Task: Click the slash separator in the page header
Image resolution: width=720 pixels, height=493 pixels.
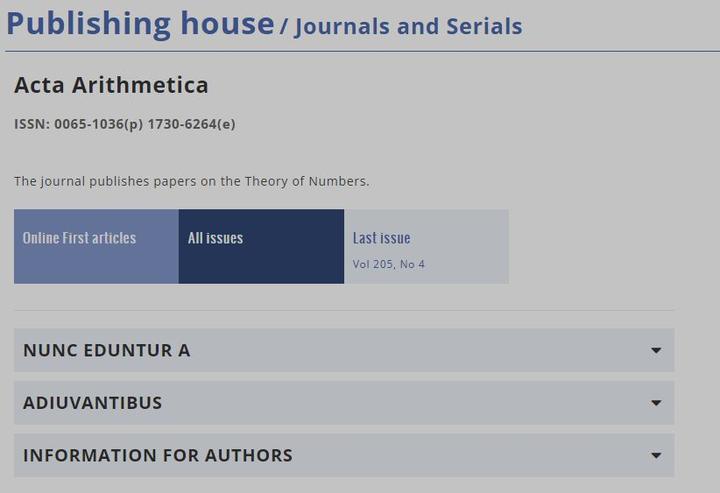Action: (284, 27)
